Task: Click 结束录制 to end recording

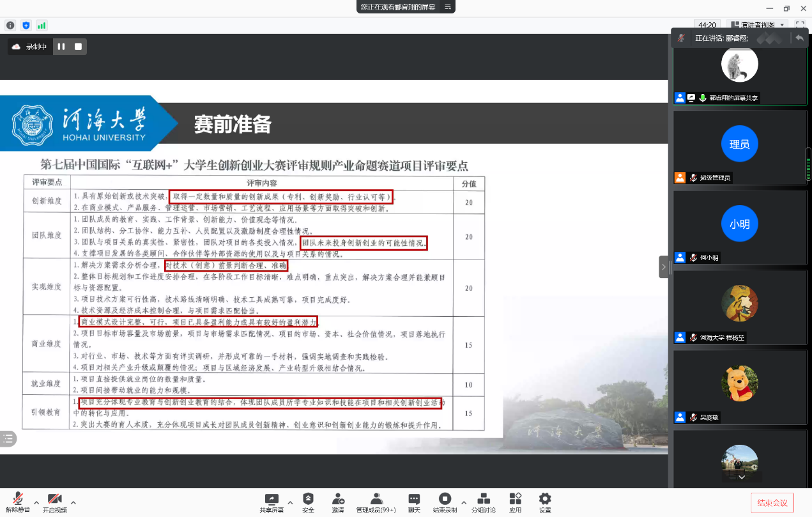Action: [445, 502]
